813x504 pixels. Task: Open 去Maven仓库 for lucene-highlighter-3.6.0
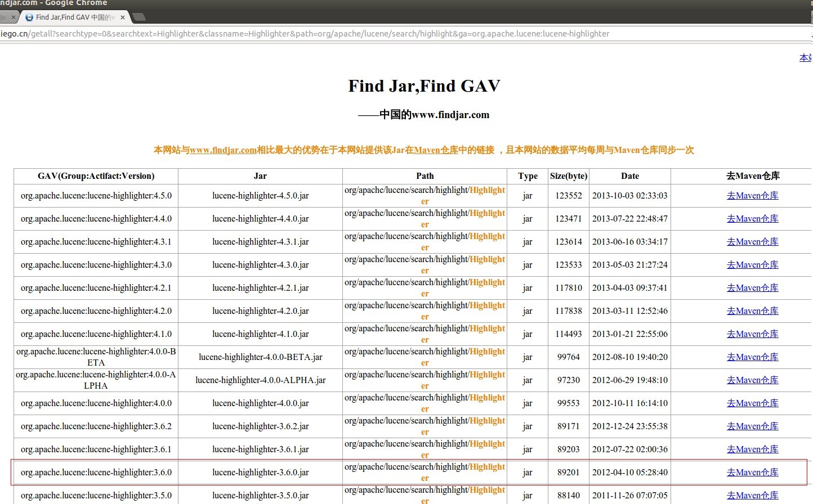752,472
